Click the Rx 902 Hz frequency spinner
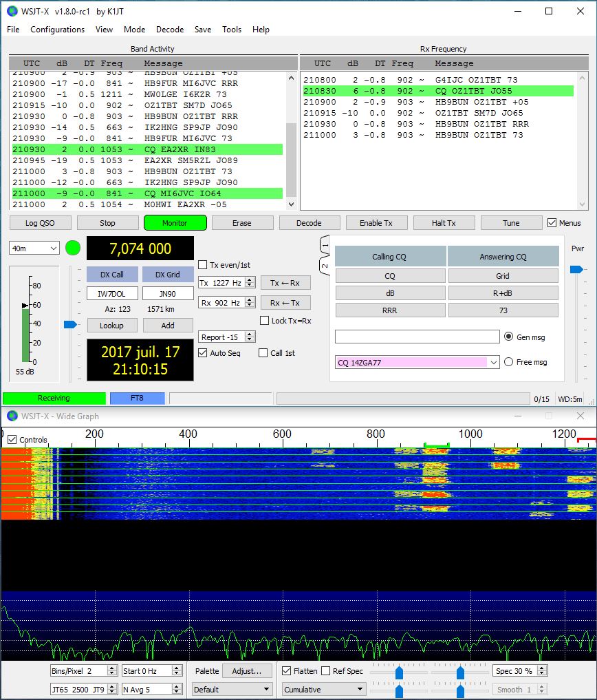597x700 pixels. pyautogui.click(x=226, y=303)
